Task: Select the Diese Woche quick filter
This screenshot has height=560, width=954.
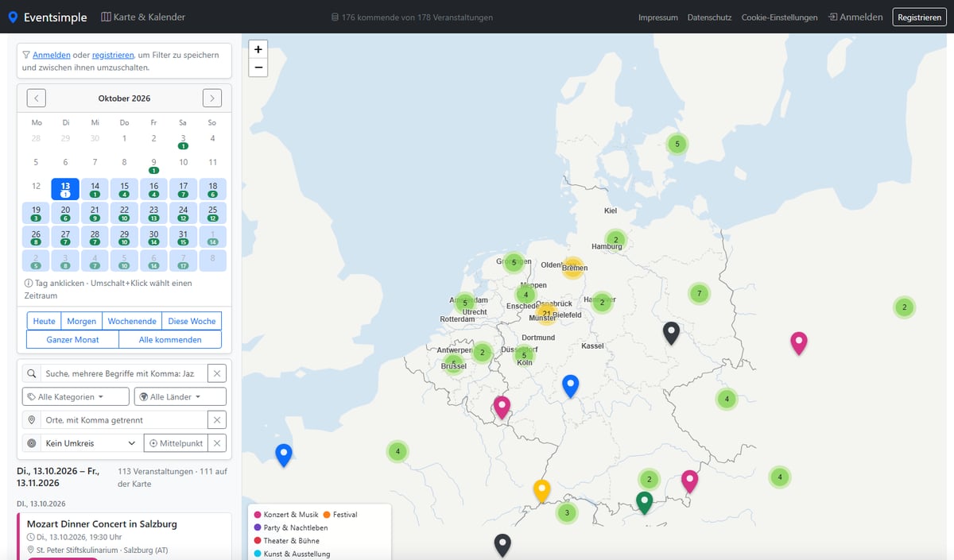Action: click(192, 321)
